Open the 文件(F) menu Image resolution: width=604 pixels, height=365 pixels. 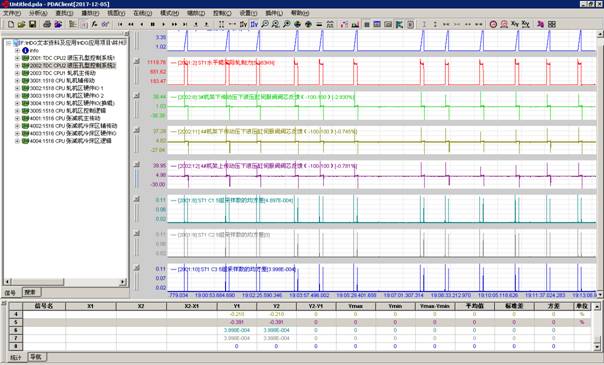12,13
